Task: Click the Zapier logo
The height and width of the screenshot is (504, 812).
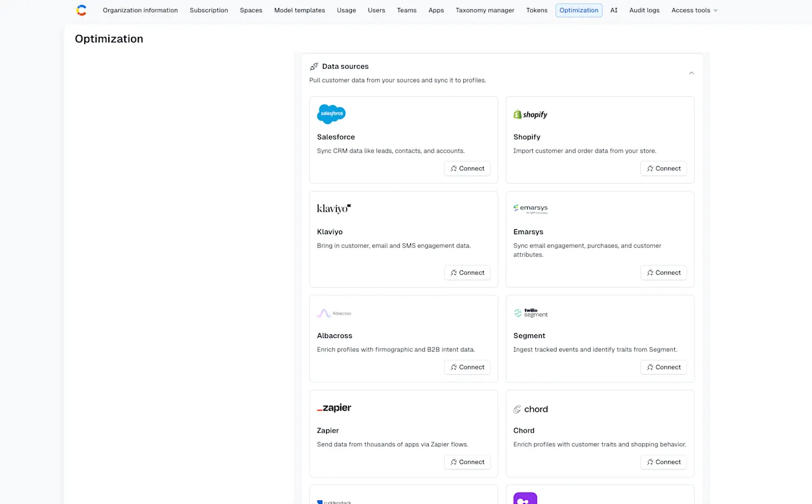Action: click(x=334, y=408)
